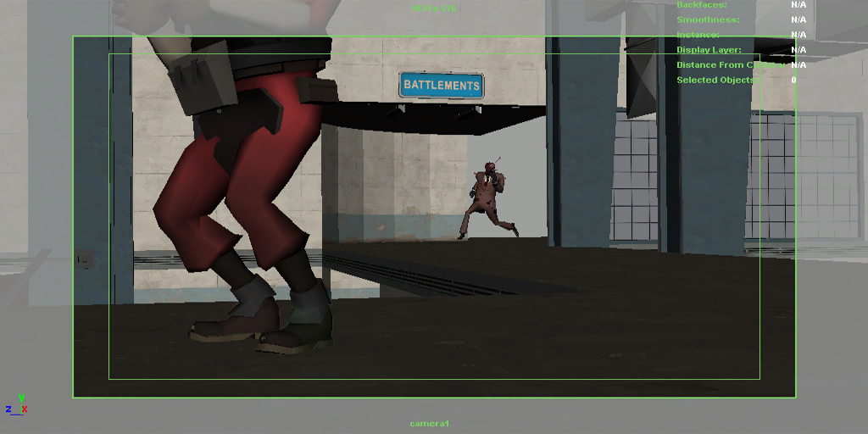Select the blue BATTLEMENTS sign in scene
The height and width of the screenshot is (434, 868).
click(441, 86)
